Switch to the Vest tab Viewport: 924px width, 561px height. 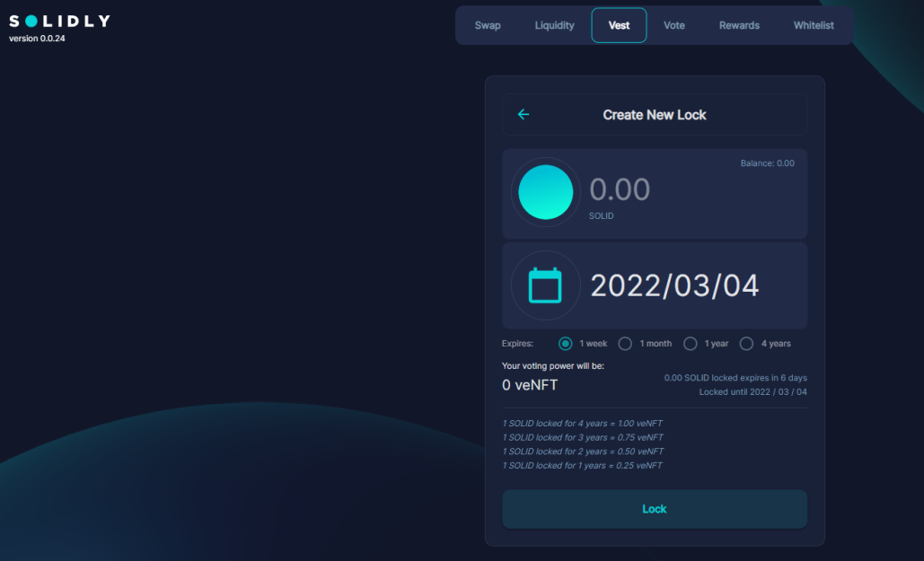coord(619,25)
